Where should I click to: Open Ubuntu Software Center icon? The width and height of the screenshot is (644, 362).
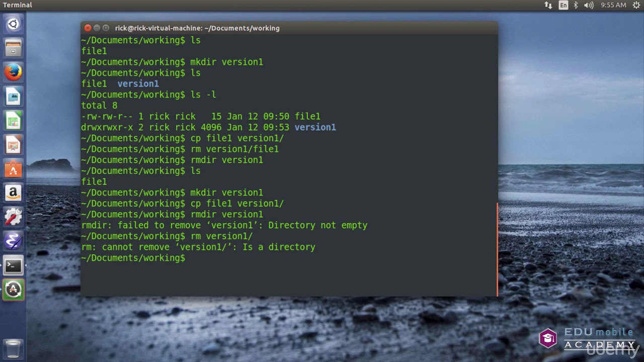tap(13, 168)
